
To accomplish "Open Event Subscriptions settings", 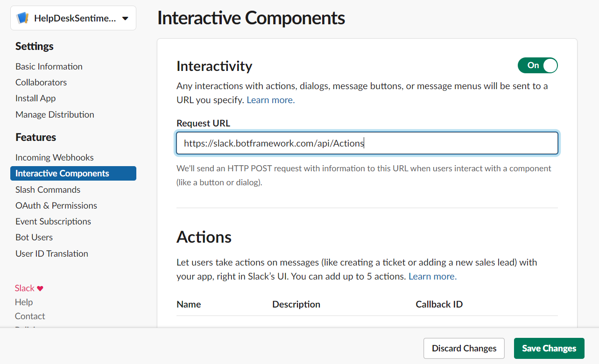I will click(53, 221).
